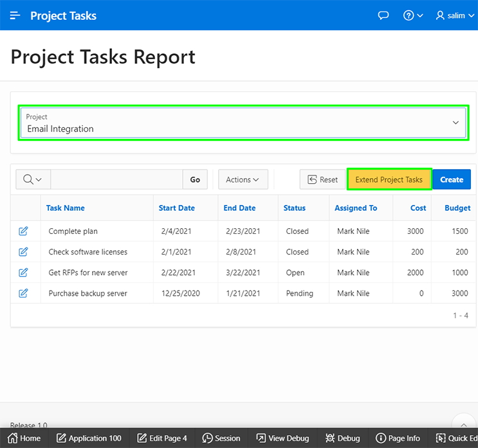The width and height of the screenshot is (478, 448).
Task: Click the feedback comment bubble icon
Action: coord(383,15)
